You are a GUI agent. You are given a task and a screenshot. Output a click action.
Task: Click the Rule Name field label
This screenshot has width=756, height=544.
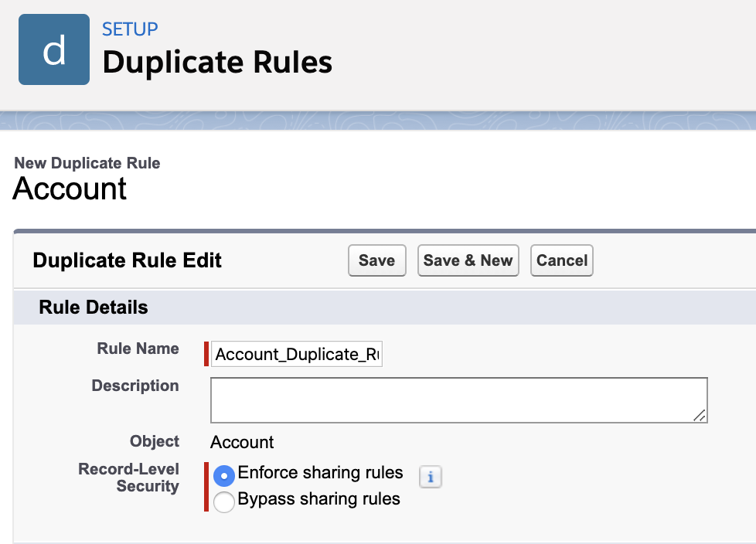[x=138, y=348]
